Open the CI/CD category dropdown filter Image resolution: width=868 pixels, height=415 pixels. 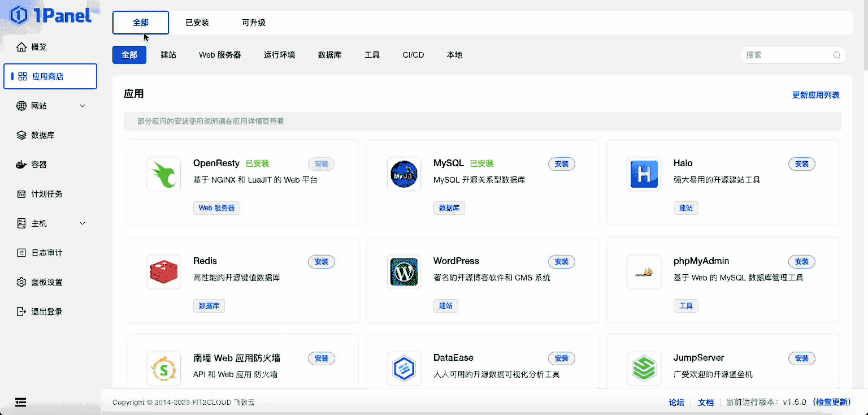pyautogui.click(x=413, y=55)
